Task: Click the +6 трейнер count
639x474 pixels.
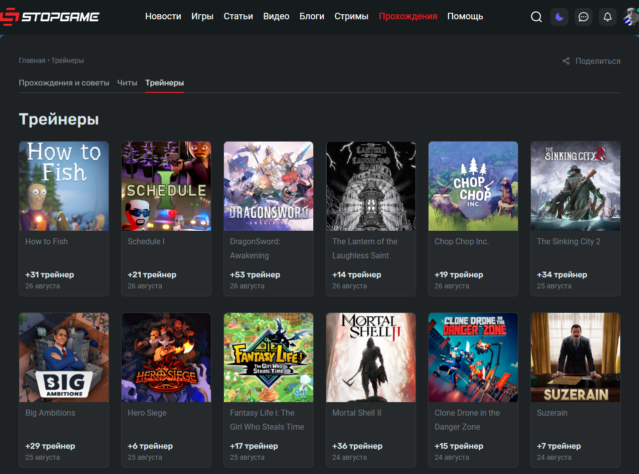Action: [150, 446]
